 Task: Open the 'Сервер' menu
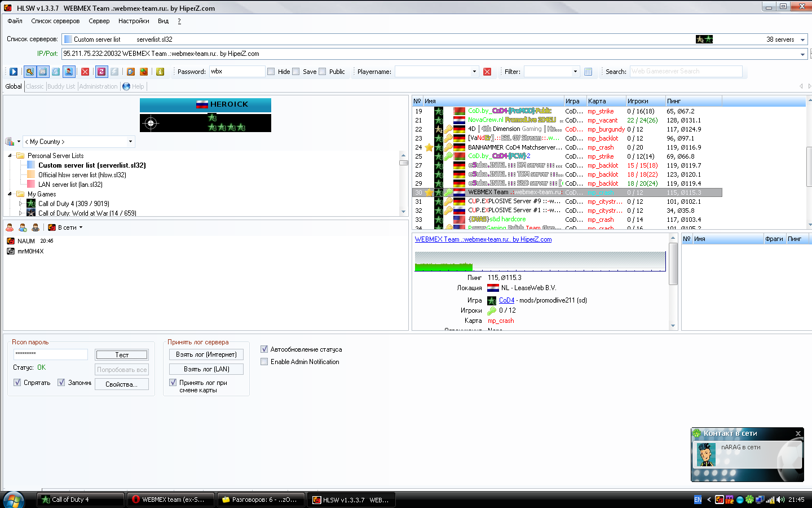(x=99, y=21)
